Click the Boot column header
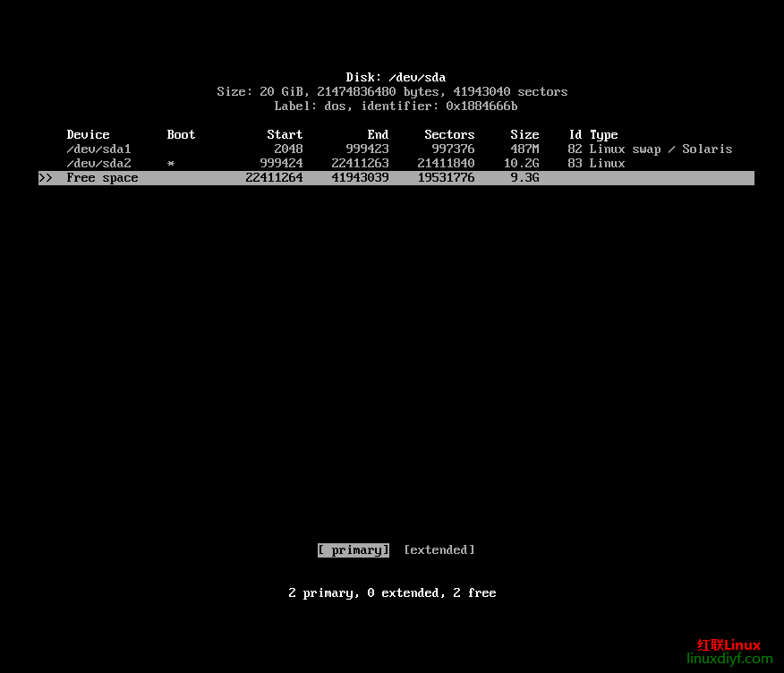Image resolution: width=784 pixels, height=673 pixels. click(181, 135)
